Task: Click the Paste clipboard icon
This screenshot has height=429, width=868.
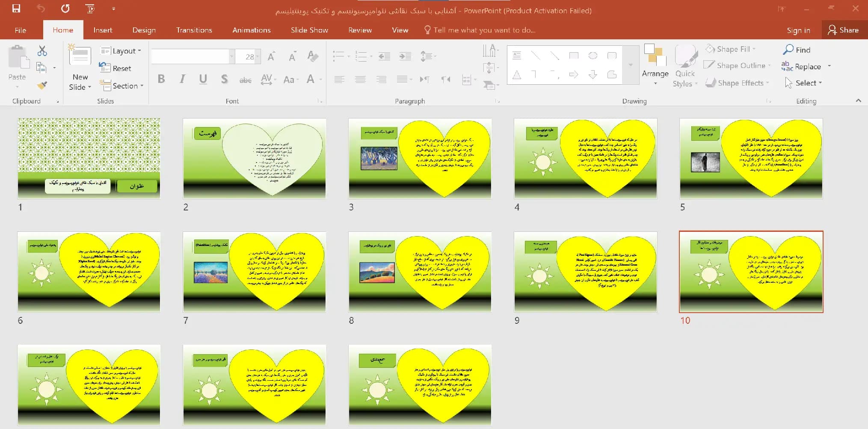Action: pos(18,58)
